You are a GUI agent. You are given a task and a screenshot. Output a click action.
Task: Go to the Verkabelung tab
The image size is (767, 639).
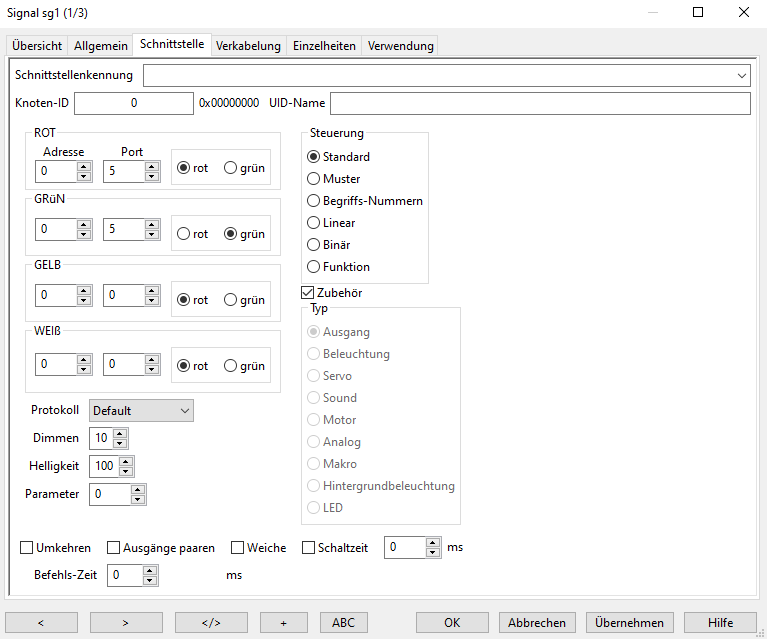click(x=248, y=46)
